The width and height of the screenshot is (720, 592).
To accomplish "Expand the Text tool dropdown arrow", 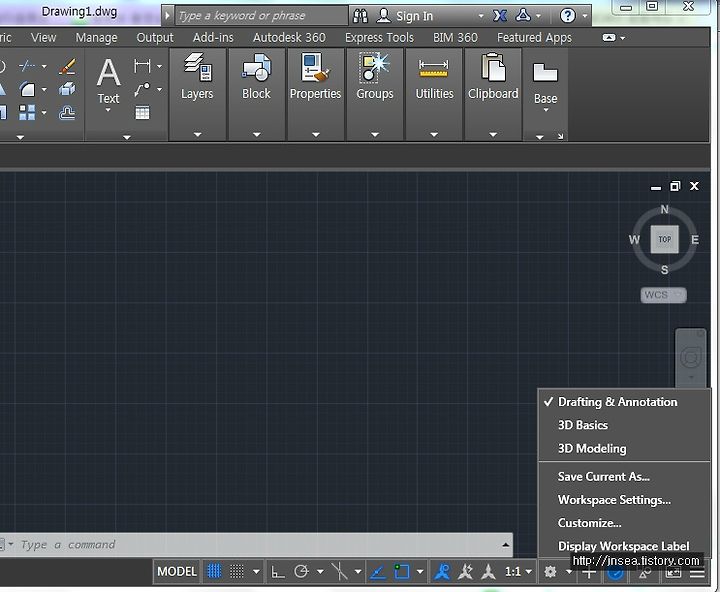I will [x=108, y=110].
